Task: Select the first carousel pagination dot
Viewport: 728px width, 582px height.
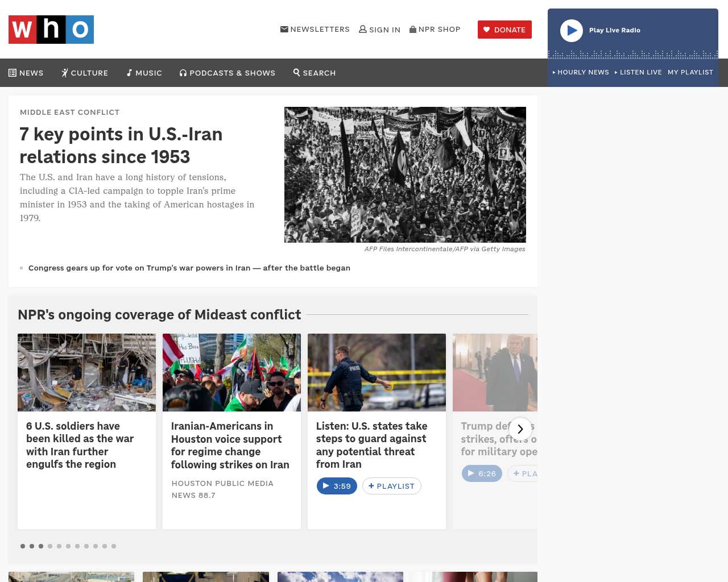Action: 23,546
